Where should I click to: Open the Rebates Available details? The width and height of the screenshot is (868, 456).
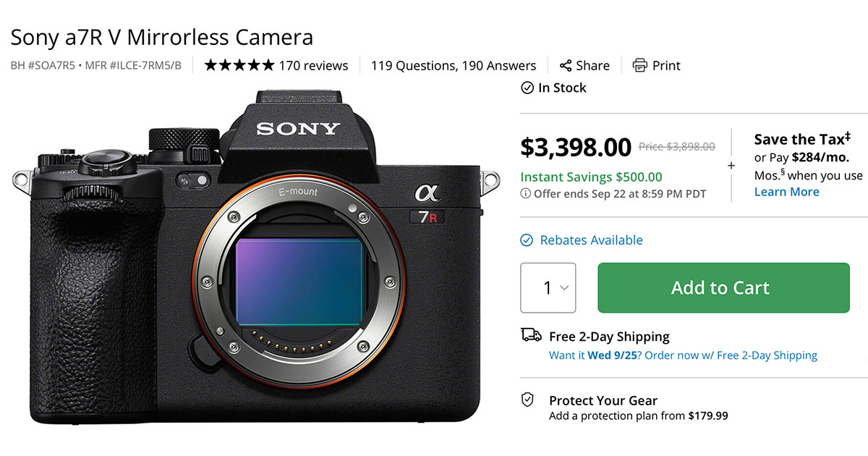(x=591, y=240)
